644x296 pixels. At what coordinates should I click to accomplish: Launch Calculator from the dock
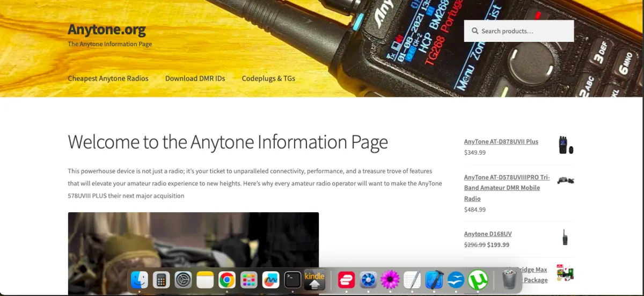162,280
